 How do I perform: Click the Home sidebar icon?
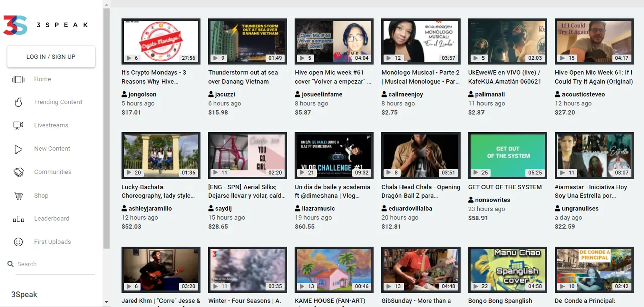point(18,80)
